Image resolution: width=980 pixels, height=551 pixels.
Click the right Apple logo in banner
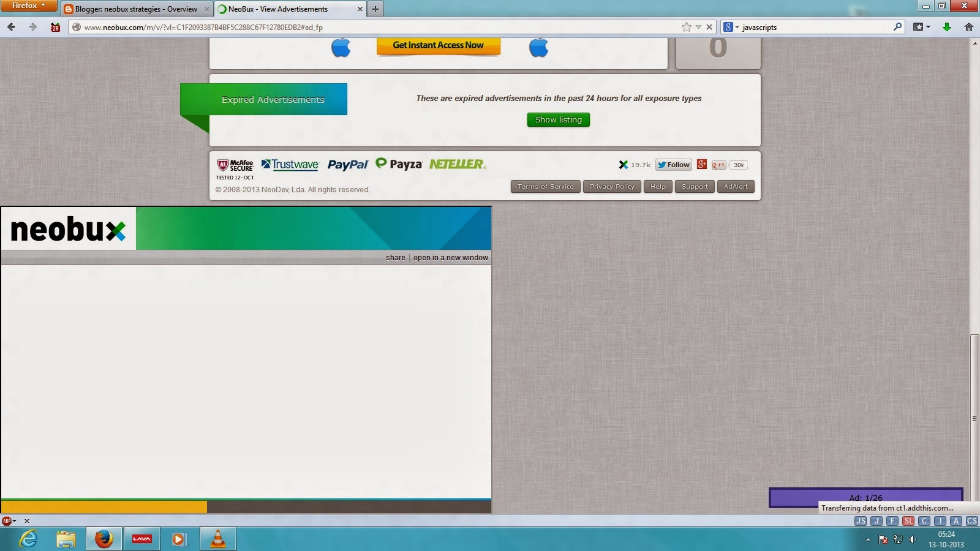click(x=538, y=47)
